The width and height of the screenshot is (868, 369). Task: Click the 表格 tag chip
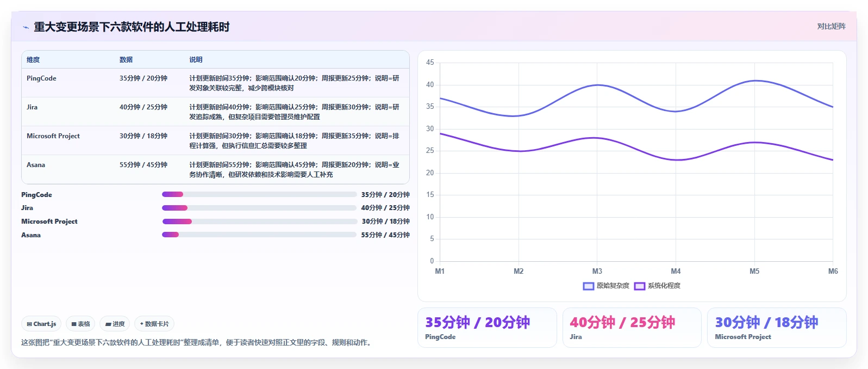pos(80,324)
